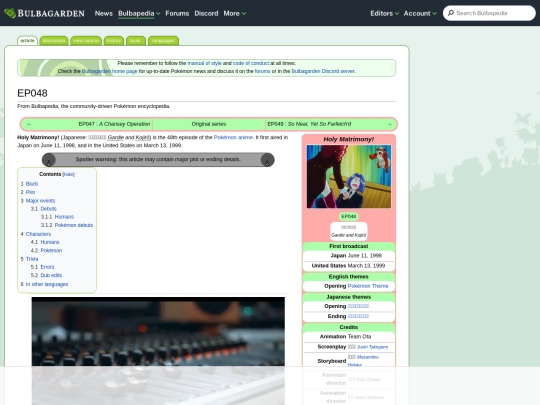Click the Spoiler warning banner text
The height and width of the screenshot is (405, 540).
[x=158, y=159]
